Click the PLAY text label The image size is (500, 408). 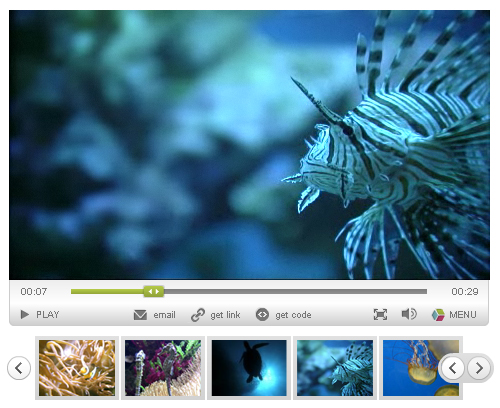point(48,314)
